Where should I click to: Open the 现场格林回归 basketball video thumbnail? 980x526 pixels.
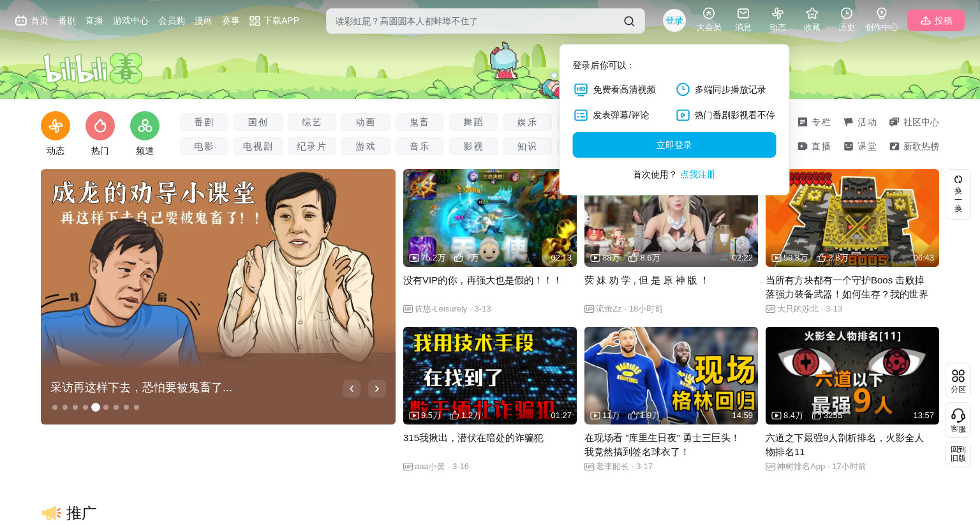point(671,375)
